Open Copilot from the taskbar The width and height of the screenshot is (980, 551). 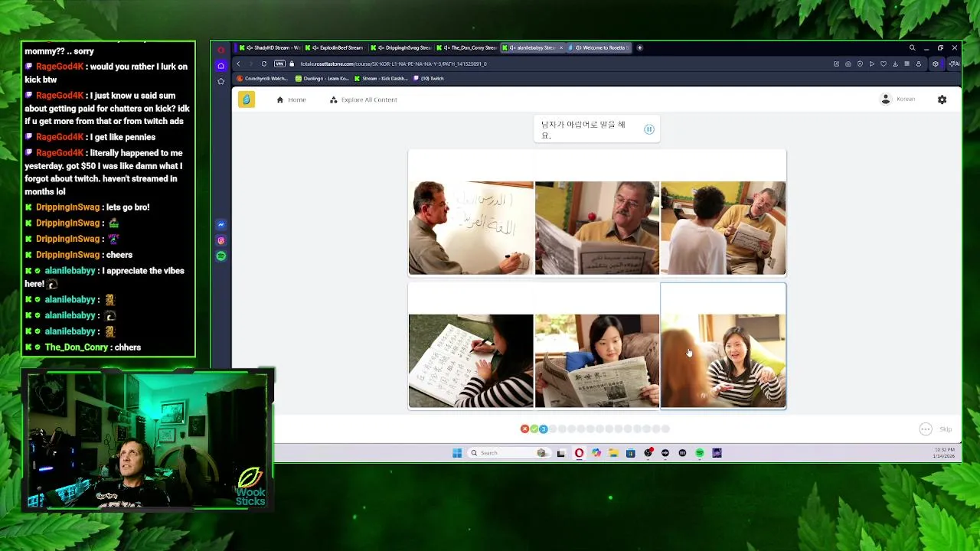pyautogui.click(x=596, y=453)
